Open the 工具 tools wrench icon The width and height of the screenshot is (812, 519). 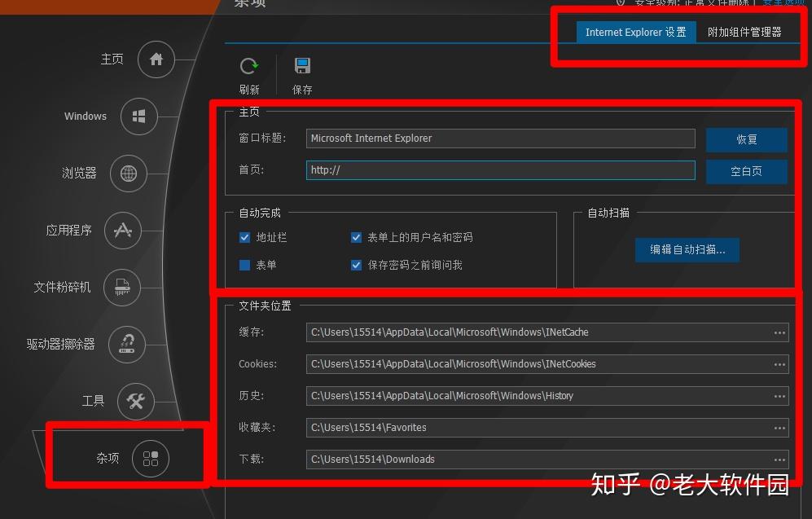click(x=136, y=401)
